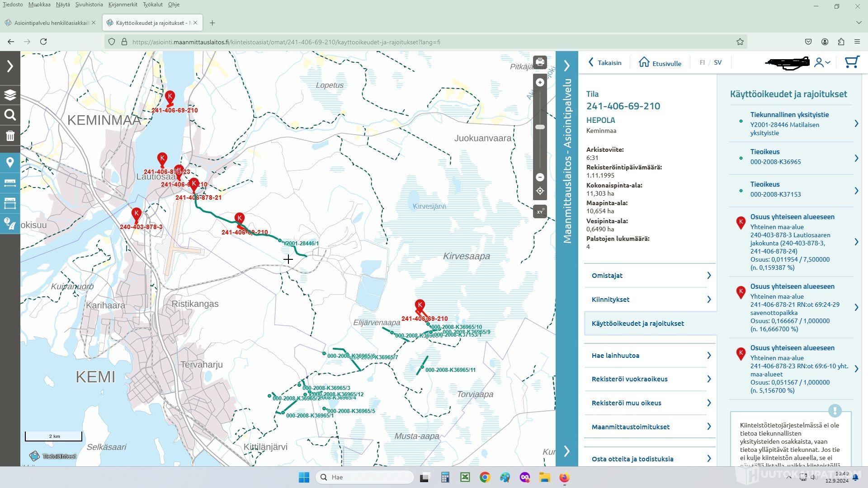This screenshot has height=488, width=868.
Task: Go to Etusivulle home page
Action: click(660, 63)
